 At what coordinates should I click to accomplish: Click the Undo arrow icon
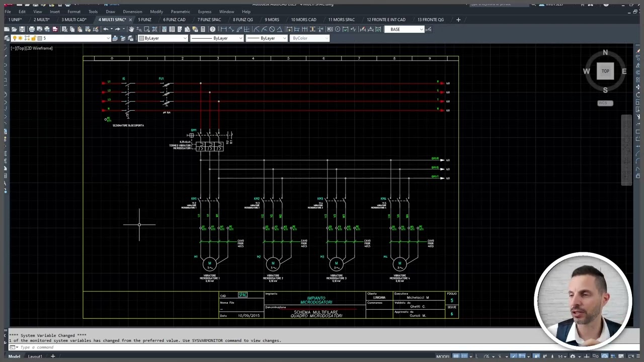pyautogui.click(x=105, y=29)
